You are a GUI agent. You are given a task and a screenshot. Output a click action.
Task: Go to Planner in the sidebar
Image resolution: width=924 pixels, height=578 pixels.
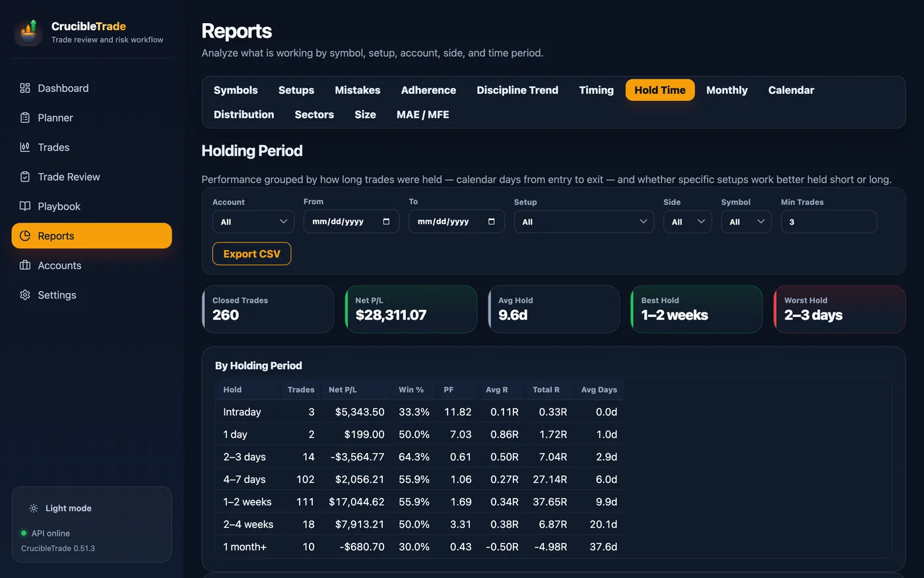pyautogui.click(x=92, y=118)
